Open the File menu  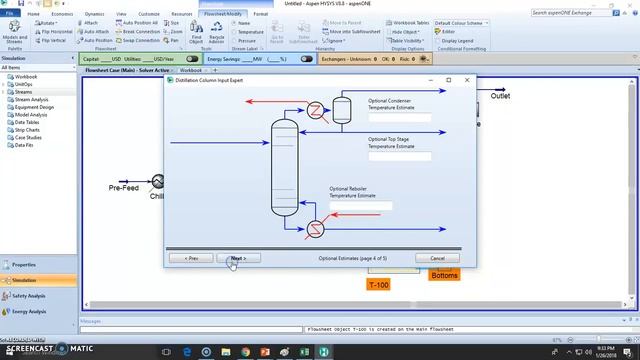tap(10, 13)
